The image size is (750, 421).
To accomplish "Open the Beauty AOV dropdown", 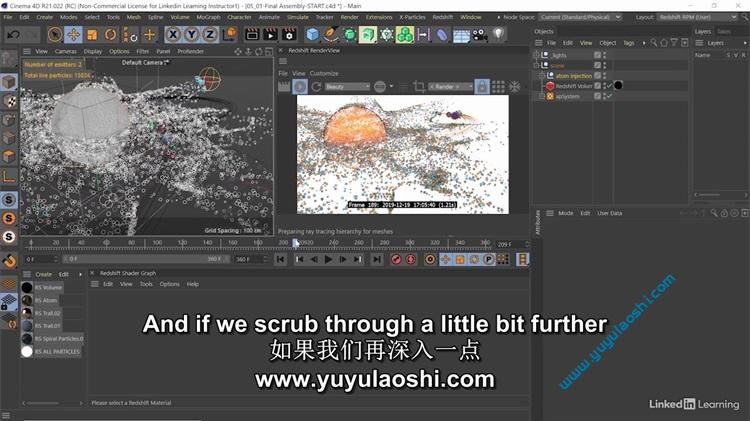I will [347, 87].
